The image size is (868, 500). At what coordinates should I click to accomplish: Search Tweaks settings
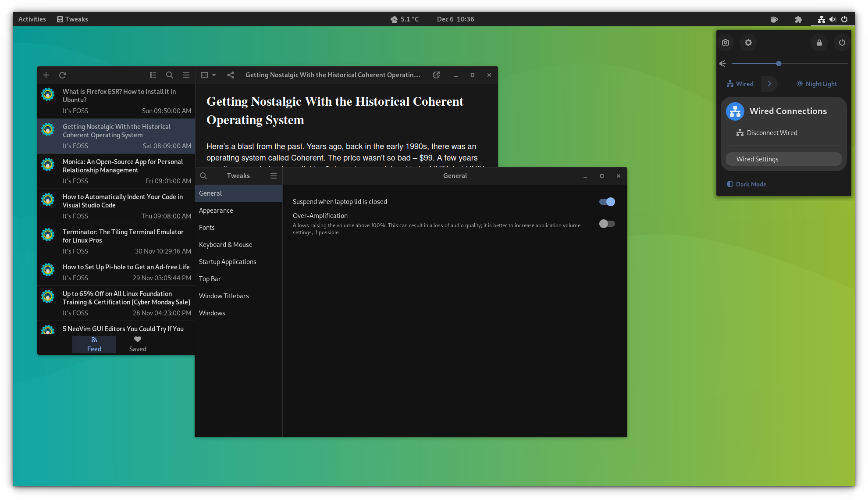point(203,176)
